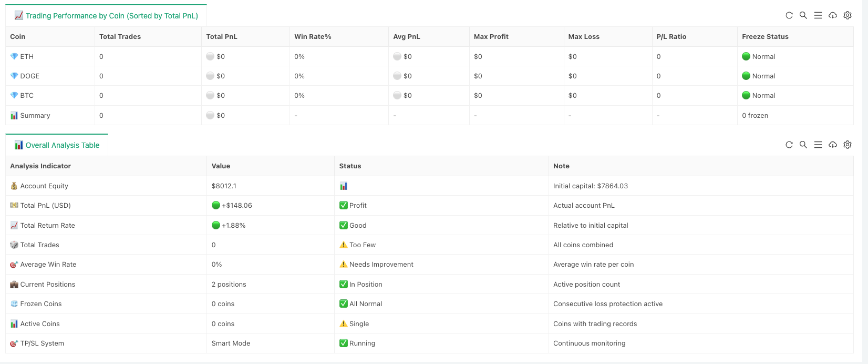
Task: Click the Freeze Status column header
Action: click(x=765, y=36)
